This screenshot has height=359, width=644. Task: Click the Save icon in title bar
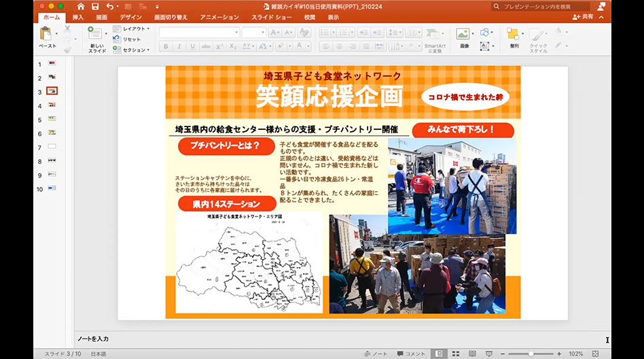[95, 6]
